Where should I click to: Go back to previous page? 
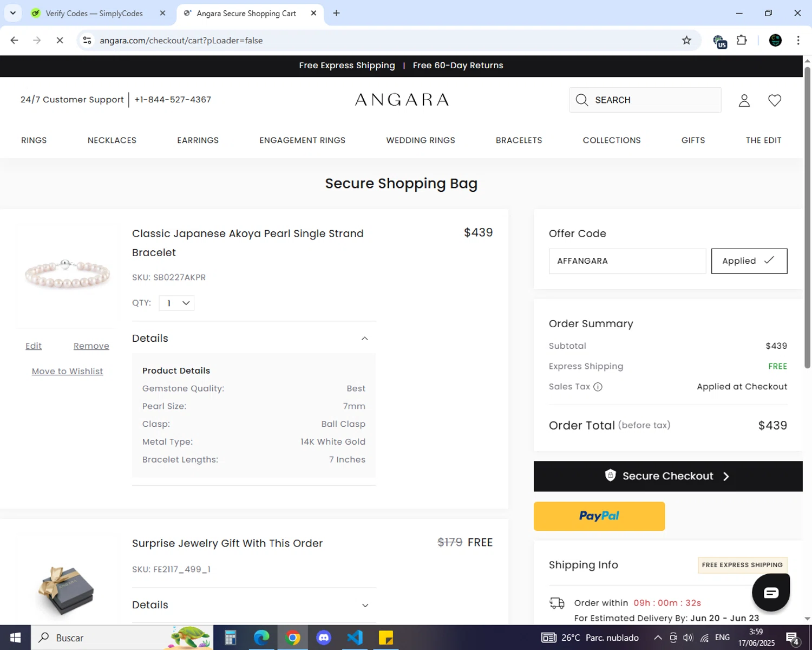15,40
